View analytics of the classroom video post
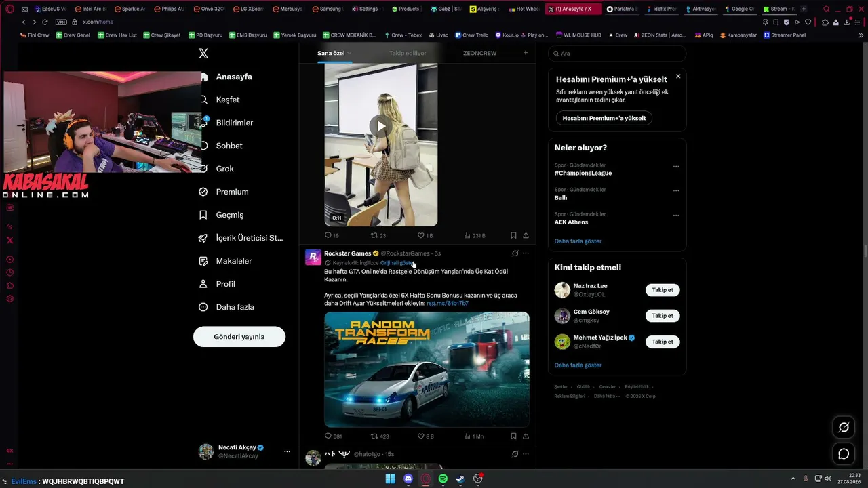868x488 pixels. pos(475,235)
